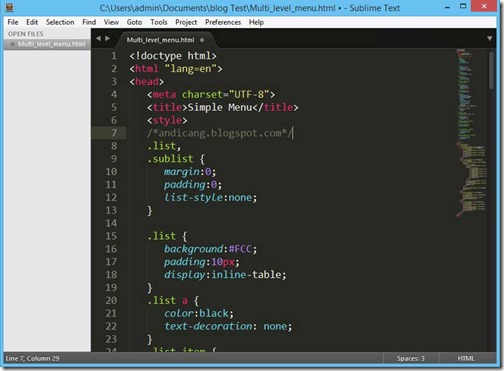This screenshot has height=371, width=504.
Task: Click the doctype html declaration on line 1
Action: [173, 56]
